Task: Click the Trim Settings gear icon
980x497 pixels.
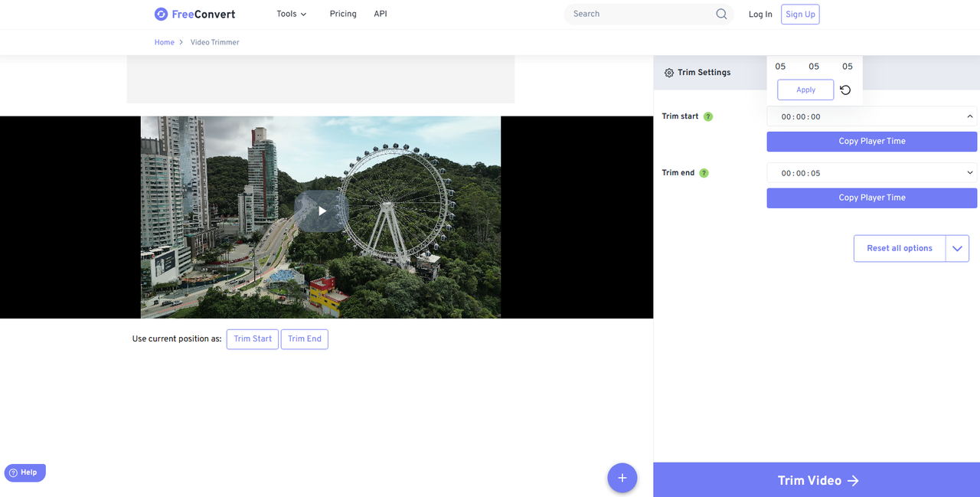Action: (x=669, y=73)
